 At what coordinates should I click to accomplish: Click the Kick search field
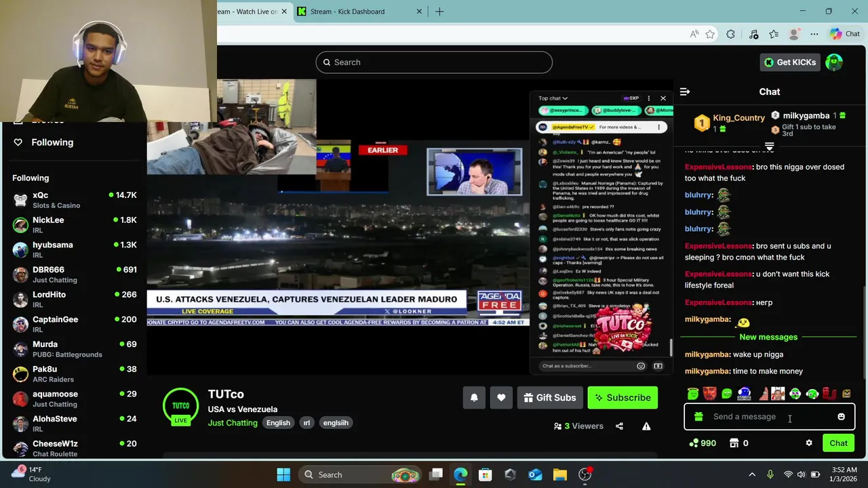pyautogui.click(x=434, y=62)
